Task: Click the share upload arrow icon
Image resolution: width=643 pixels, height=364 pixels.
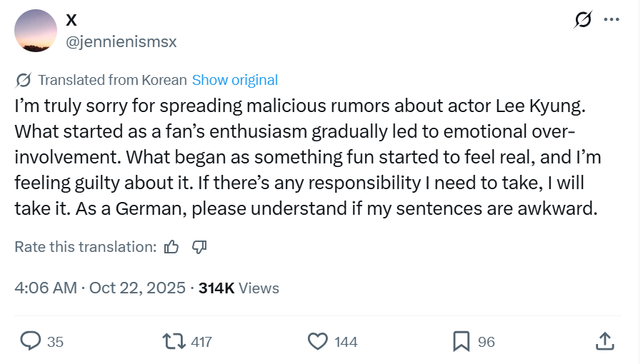Action: [604, 342]
